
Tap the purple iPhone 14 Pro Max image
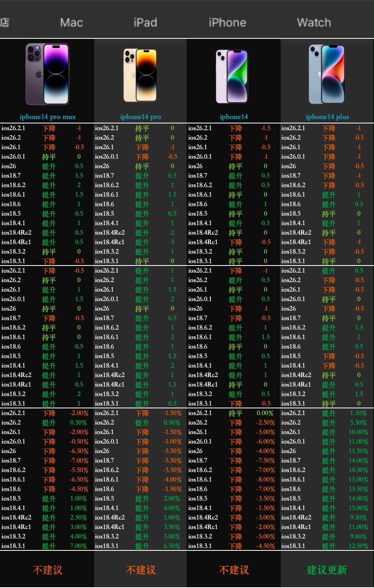(x=47, y=74)
